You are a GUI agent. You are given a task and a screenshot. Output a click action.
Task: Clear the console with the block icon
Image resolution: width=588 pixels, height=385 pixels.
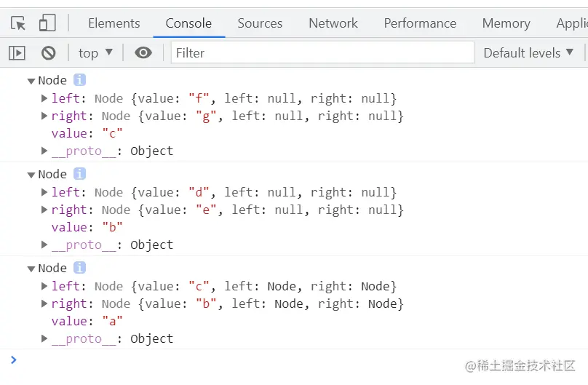(49, 52)
